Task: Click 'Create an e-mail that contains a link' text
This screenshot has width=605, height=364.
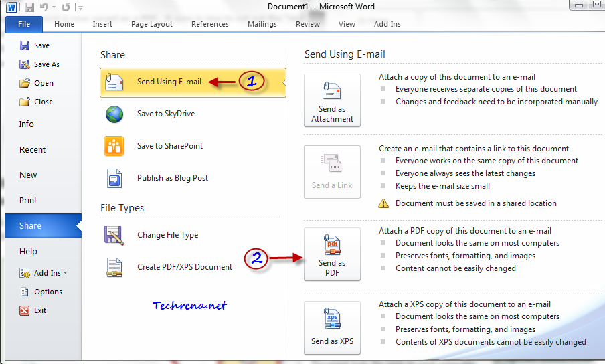Action: 473,149
